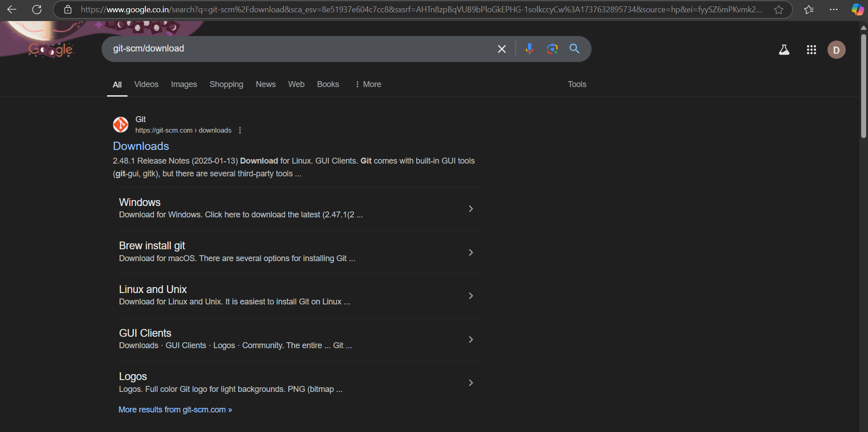Click the scrollbar up arrow
This screenshot has height=432, width=868.
[x=863, y=27]
